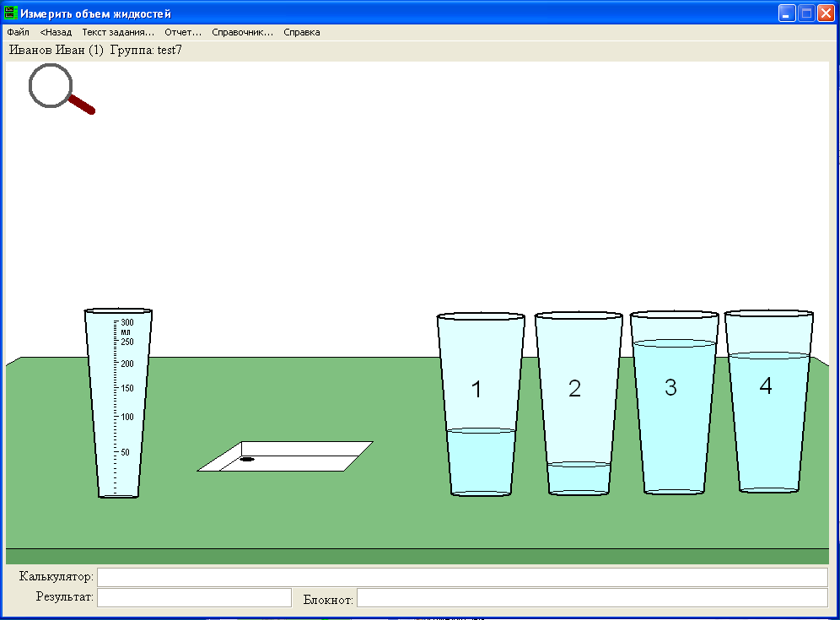Click the 200 mark on cylinder scale

(x=127, y=364)
